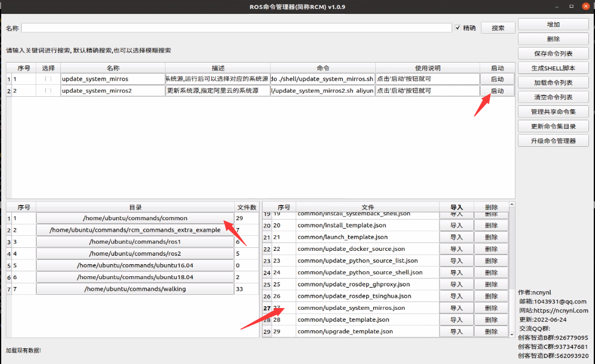
Task: Select file name common/update_rosdep_tsinghua.json
Action: [x=367, y=296]
